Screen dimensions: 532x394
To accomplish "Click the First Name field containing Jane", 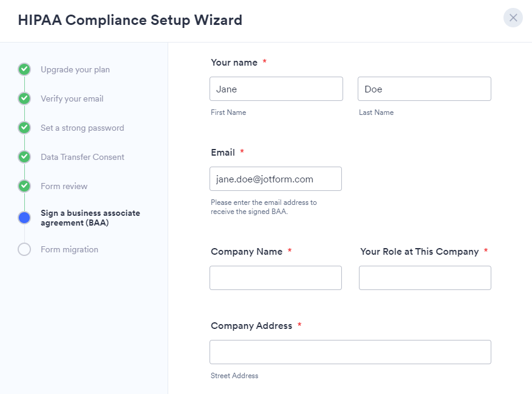I will point(276,89).
